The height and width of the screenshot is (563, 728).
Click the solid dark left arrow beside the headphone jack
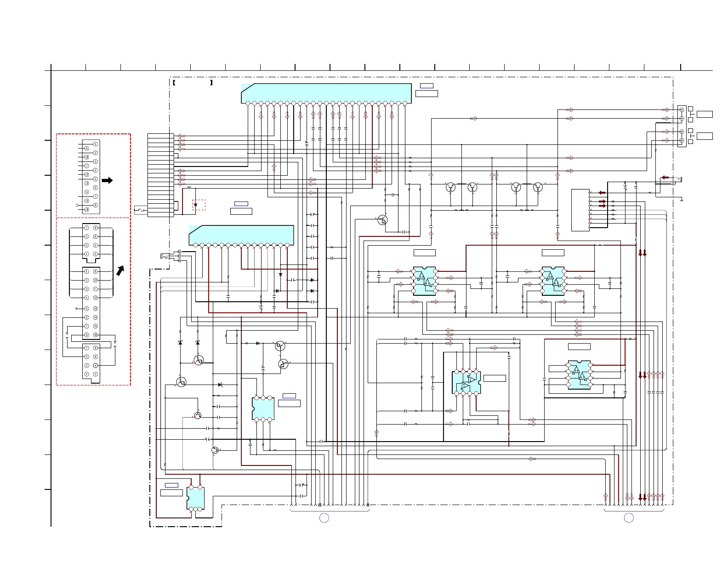point(665,178)
